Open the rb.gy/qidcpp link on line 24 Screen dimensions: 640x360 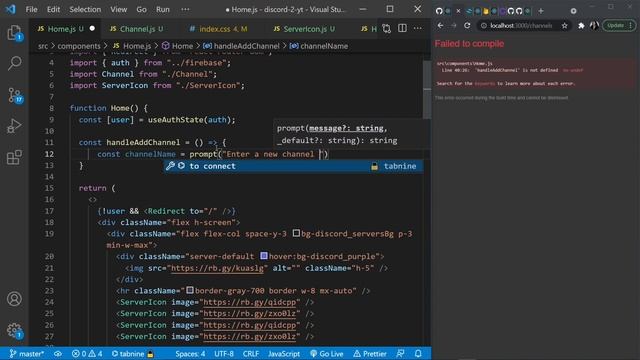click(249, 302)
